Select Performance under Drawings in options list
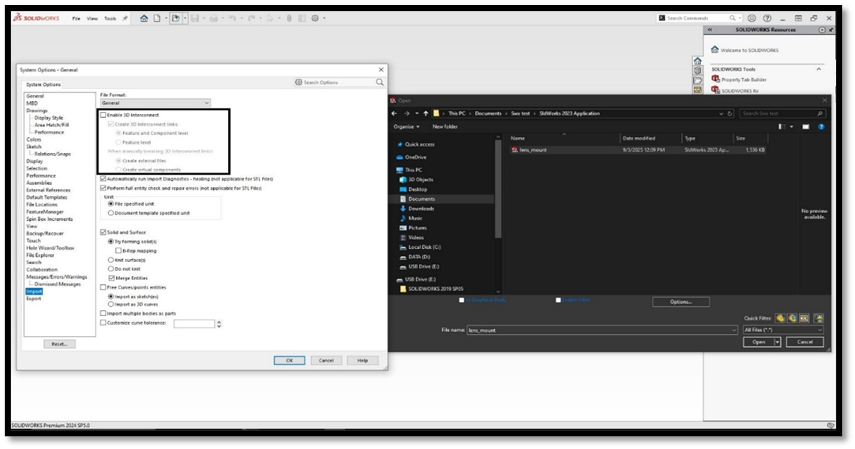The height and width of the screenshot is (449, 855). (49, 133)
